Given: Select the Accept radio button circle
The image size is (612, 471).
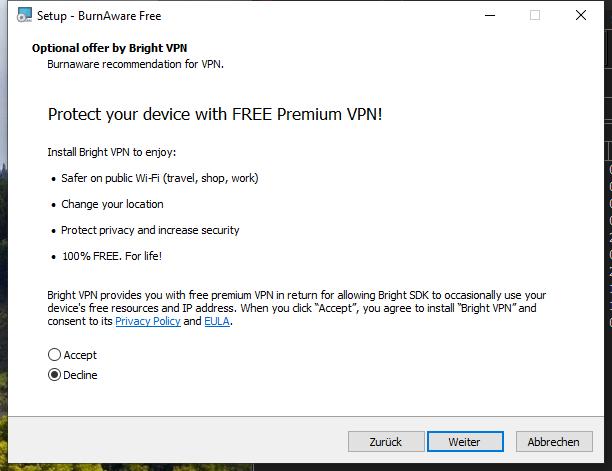Looking at the screenshot, I should tap(54, 355).
